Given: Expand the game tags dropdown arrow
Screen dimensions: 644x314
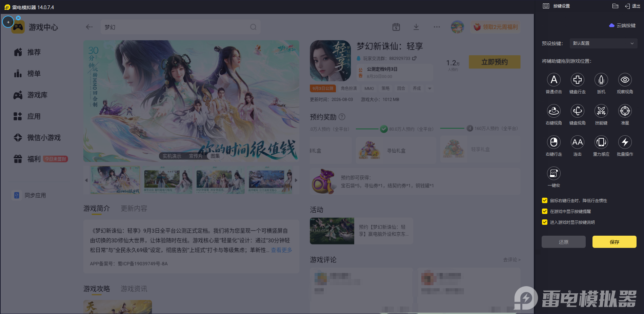Looking at the screenshot, I should 430,89.
